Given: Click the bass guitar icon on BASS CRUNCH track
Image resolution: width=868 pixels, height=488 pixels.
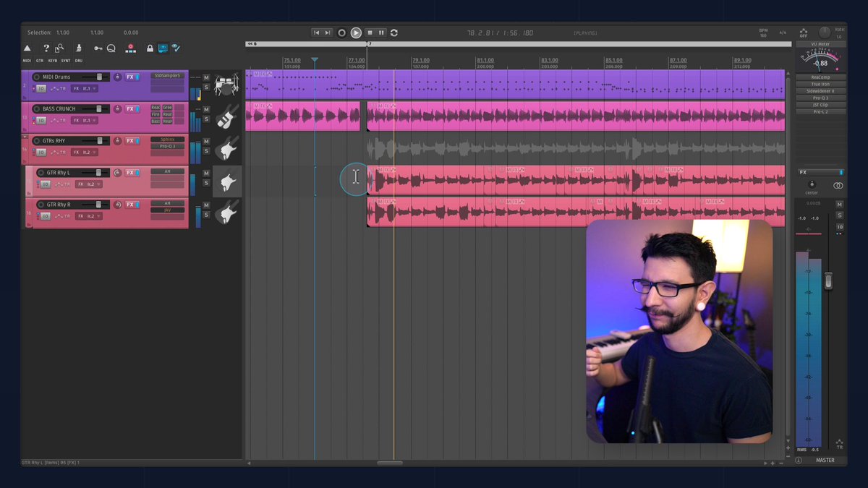Looking at the screenshot, I should click(x=227, y=116).
